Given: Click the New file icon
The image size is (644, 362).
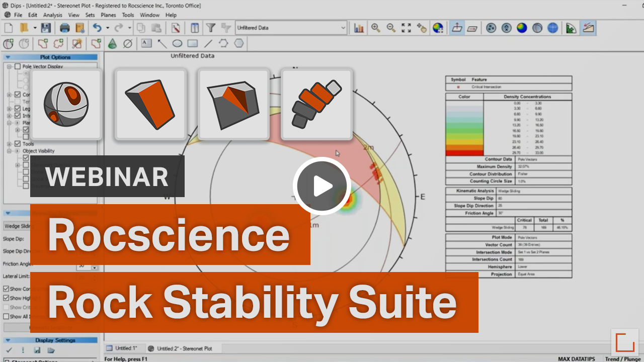Looking at the screenshot, I should 9,28.
